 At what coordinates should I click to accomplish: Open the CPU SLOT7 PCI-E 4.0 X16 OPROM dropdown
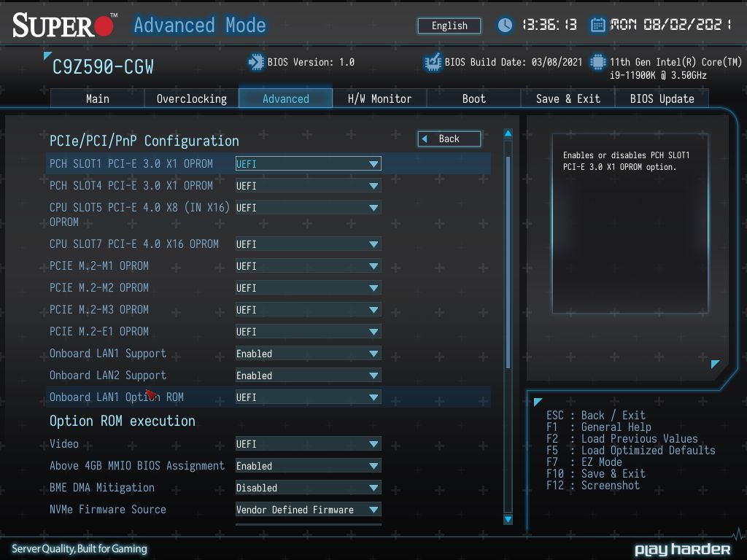[309, 244]
